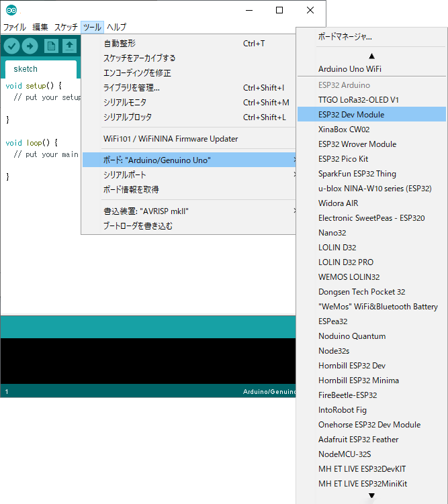Screen dimensions: 448x504
Task: Click the black console output area
Action: [148, 361]
